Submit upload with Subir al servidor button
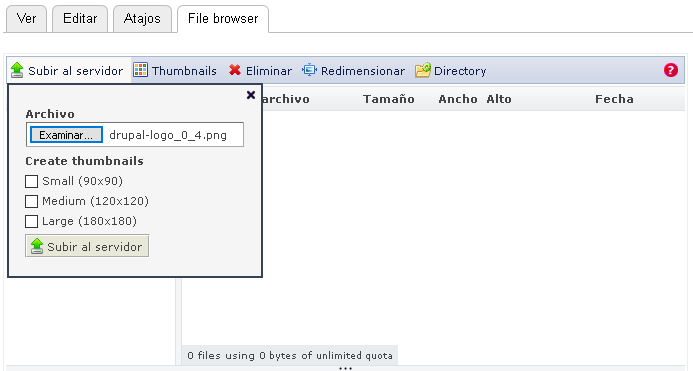Screen dimensions: 693x371 87,246
